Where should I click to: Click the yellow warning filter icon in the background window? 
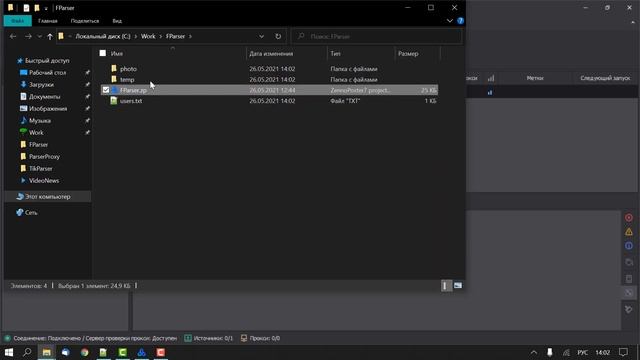[629, 232]
